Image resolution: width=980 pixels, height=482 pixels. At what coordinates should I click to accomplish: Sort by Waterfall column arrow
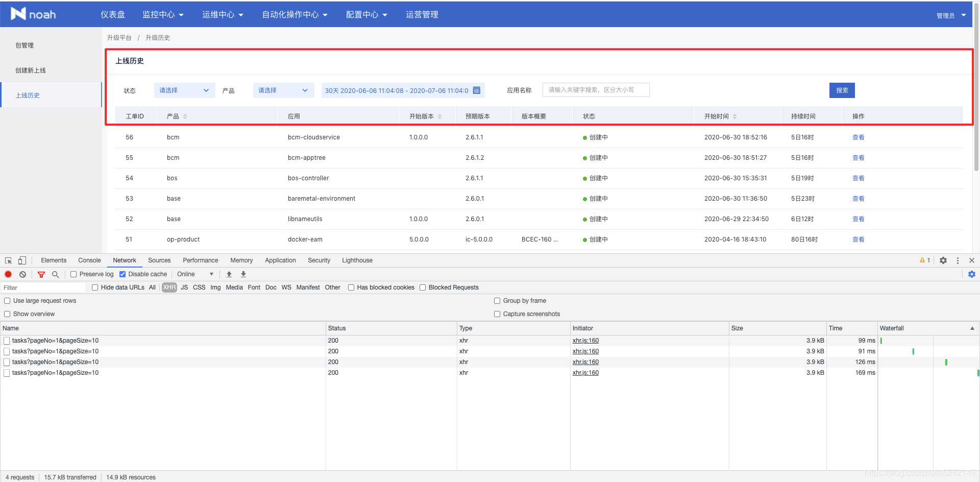pyautogui.click(x=972, y=328)
